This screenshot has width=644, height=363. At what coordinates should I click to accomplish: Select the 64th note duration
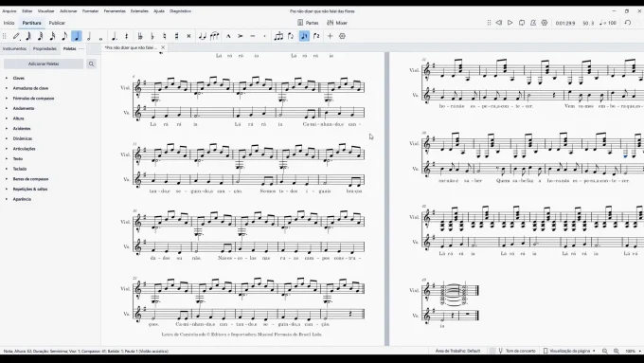[28, 36]
